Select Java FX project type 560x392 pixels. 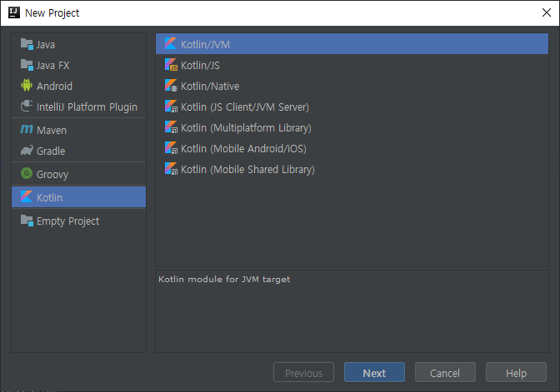point(78,65)
